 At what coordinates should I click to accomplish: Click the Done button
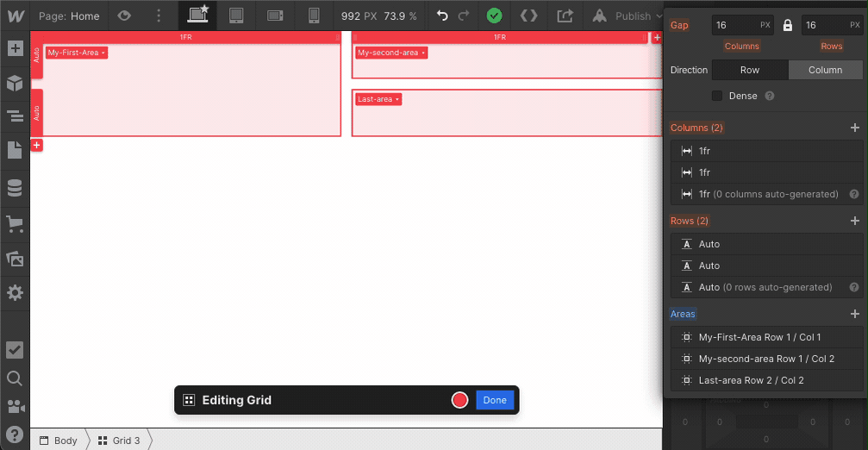[495, 400]
